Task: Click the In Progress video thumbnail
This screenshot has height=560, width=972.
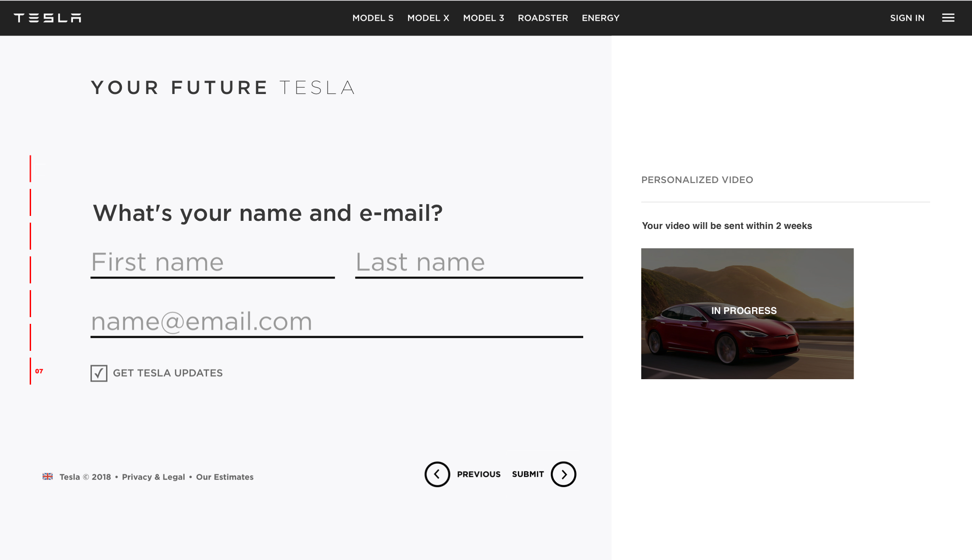Action: tap(747, 314)
